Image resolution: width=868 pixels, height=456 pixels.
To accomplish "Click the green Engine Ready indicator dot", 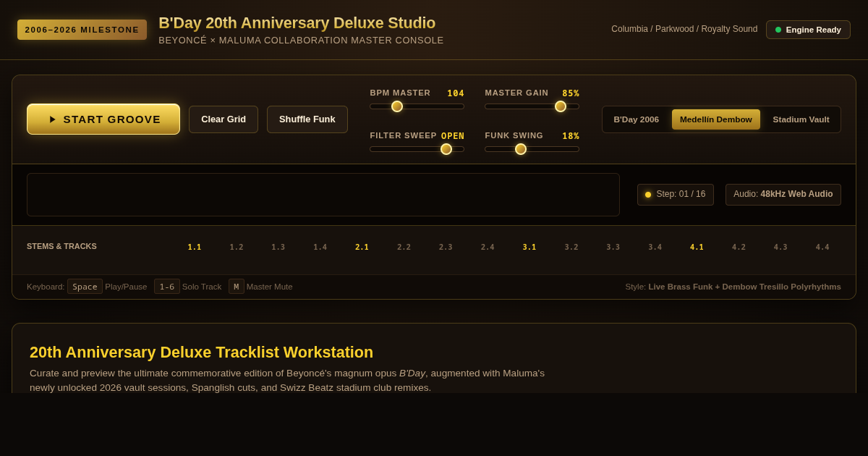I will coord(778,30).
